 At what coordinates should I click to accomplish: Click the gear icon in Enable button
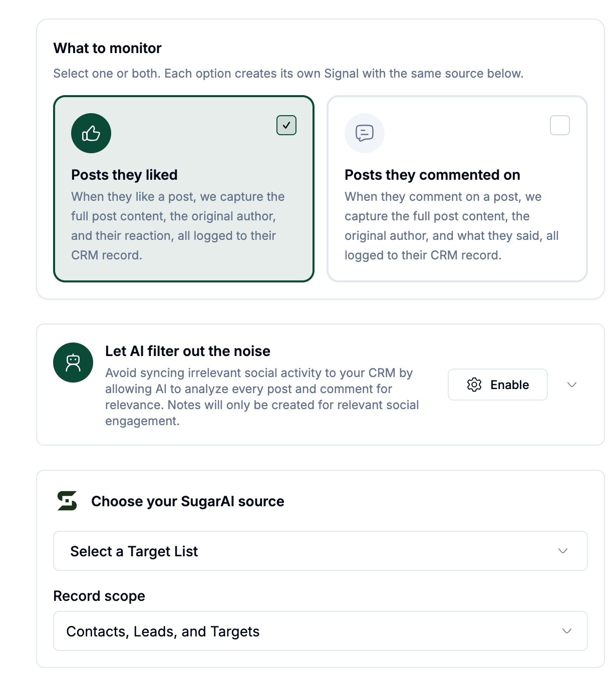tap(474, 385)
